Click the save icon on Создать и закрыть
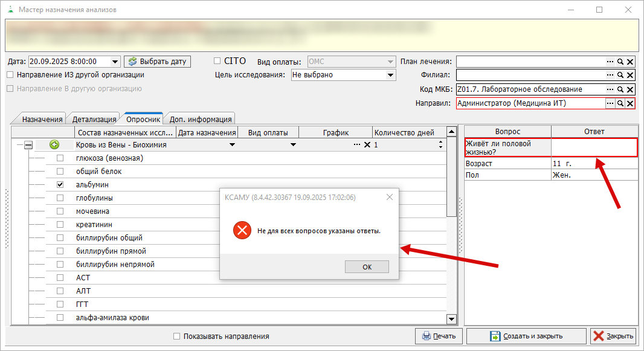This screenshot has height=351, width=644. (495, 336)
